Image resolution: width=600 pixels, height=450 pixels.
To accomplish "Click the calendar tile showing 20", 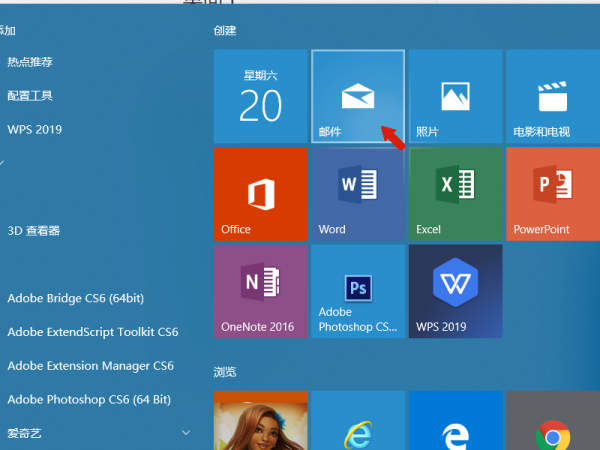I will click(x=260, y=96).
